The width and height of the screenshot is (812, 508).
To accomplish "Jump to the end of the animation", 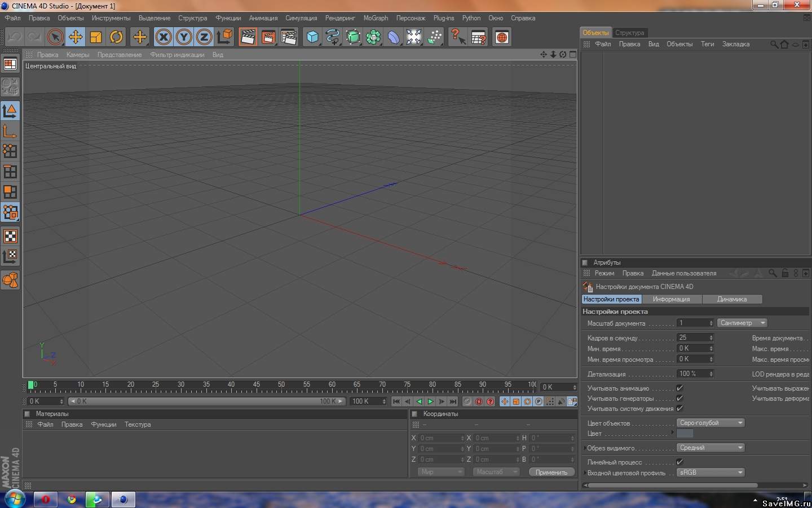I will coord(453,401).
